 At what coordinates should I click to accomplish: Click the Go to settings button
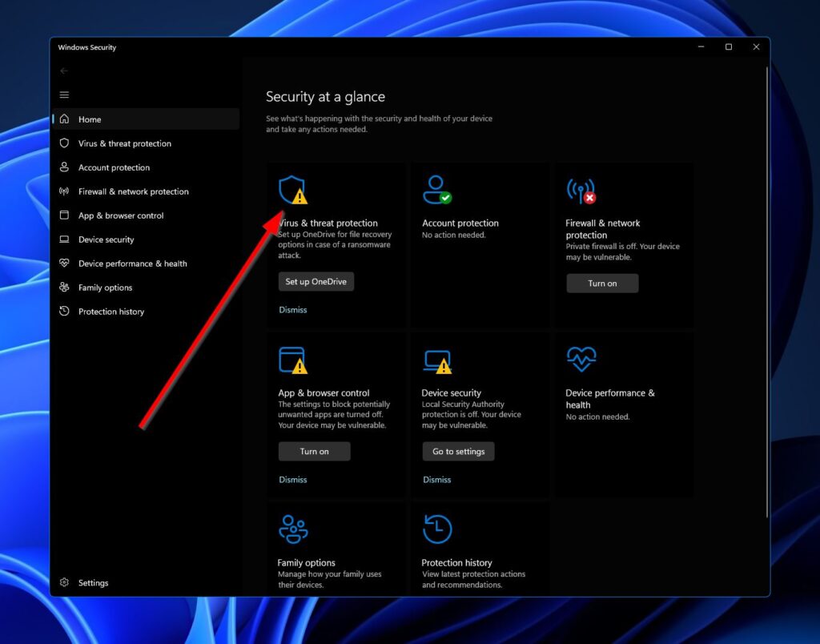458,452
